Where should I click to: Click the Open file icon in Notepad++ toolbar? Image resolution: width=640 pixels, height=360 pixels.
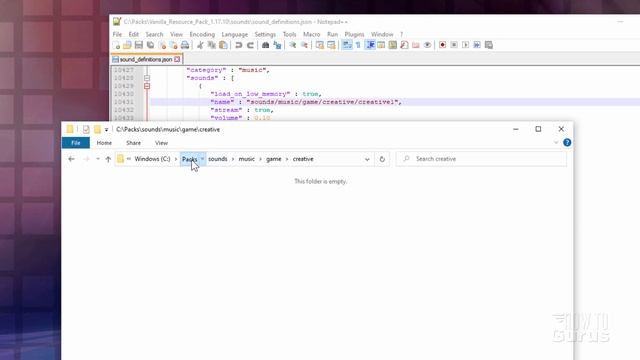click(127, 45)
